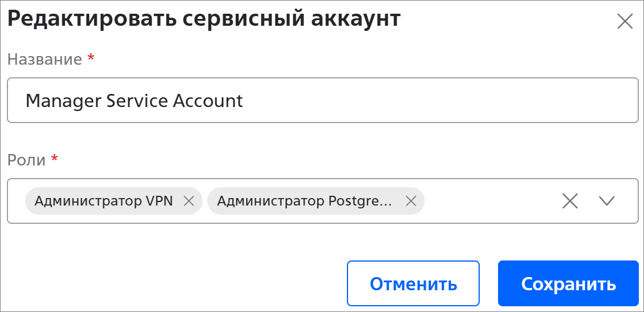Expand the Роли dropdown chevron
644x312 pixels.
click(x=606, y=201)
